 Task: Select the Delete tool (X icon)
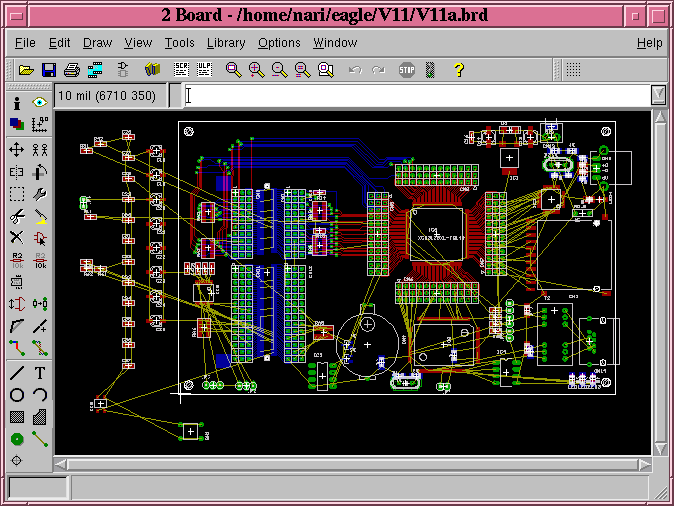17,237
